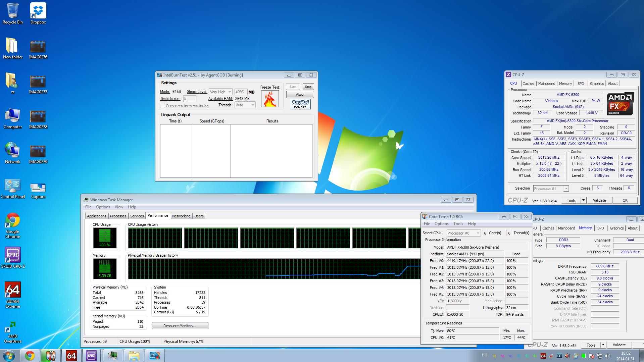Stop the running IntelBurnTest stress test
The image size is (644, 362).
(308, 87)
